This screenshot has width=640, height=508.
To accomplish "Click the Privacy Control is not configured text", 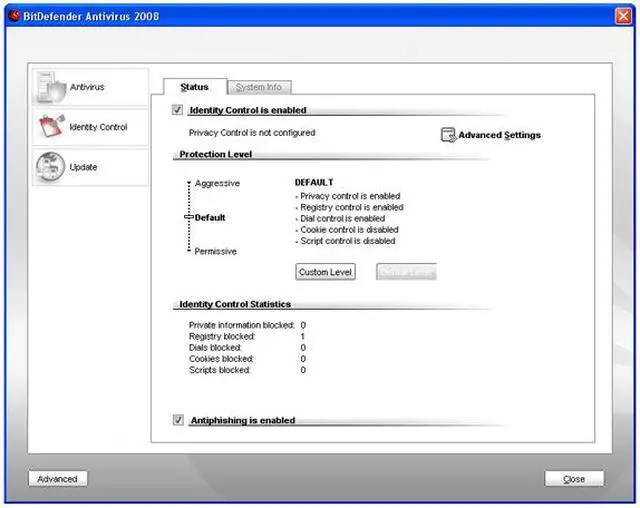I will [252, 132].
